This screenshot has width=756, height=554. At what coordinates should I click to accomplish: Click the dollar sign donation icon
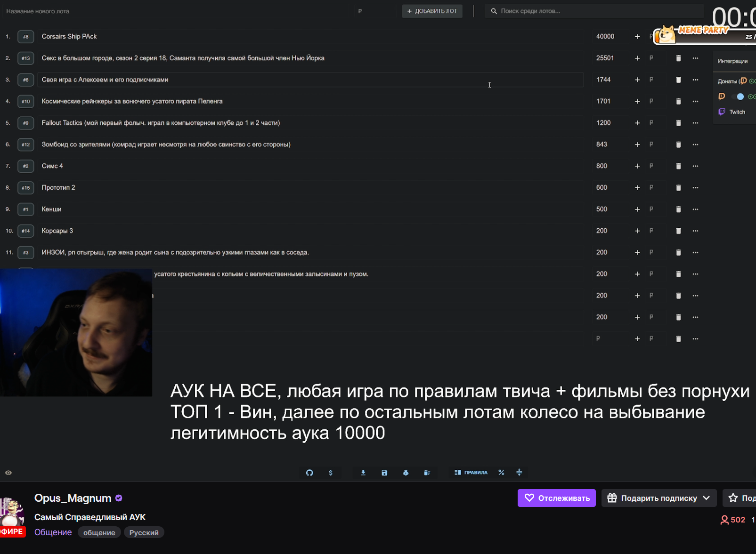point(331,473)
